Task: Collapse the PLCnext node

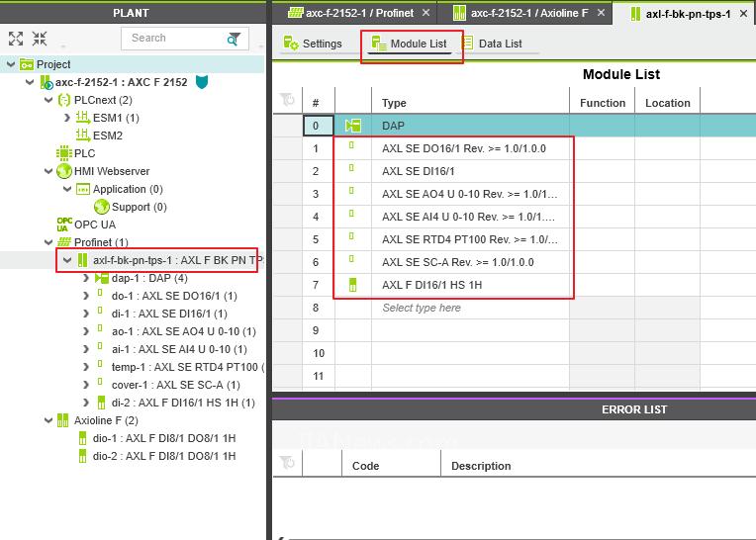Action: [x=48, y=100]
